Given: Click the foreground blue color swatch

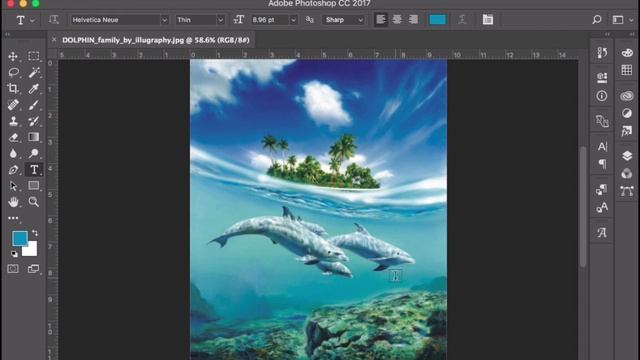Looking at the screenshot, I should click(19, 238).
